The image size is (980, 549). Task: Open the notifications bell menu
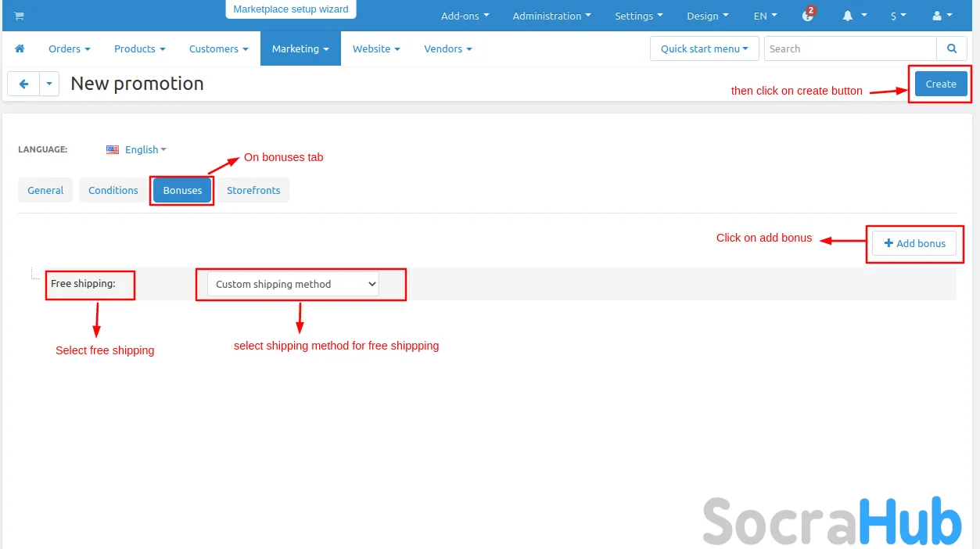pyautogui.click(x=855, y=16)
